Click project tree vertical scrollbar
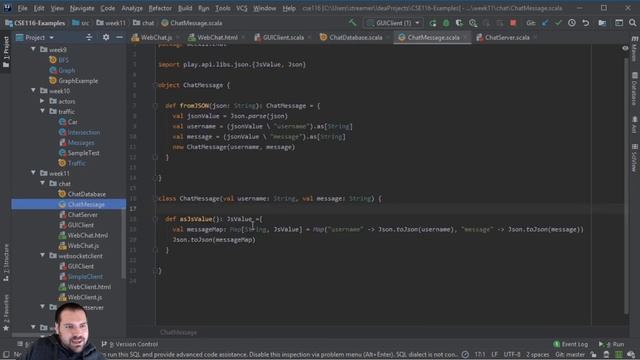 (123, 243)
